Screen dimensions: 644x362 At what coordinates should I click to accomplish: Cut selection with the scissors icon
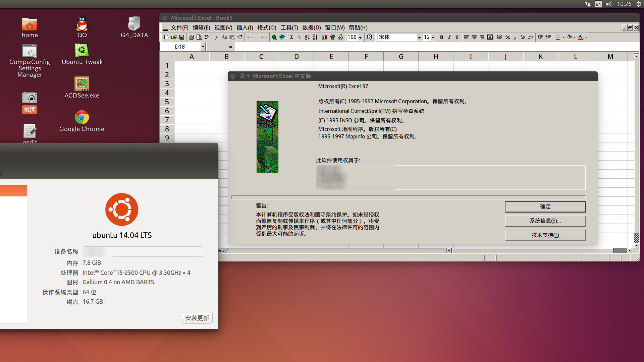(x=216, y=37)
